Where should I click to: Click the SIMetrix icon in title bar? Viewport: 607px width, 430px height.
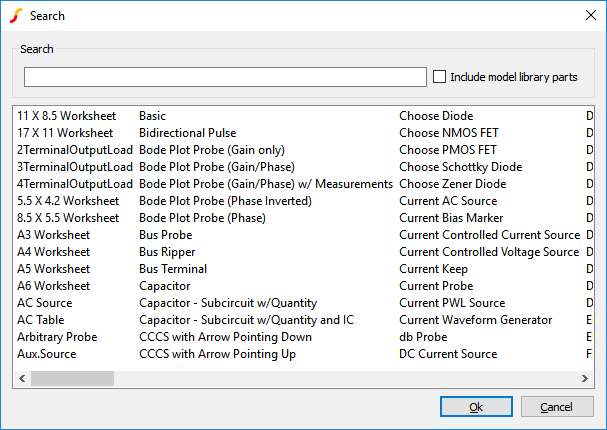click(15, 15)
